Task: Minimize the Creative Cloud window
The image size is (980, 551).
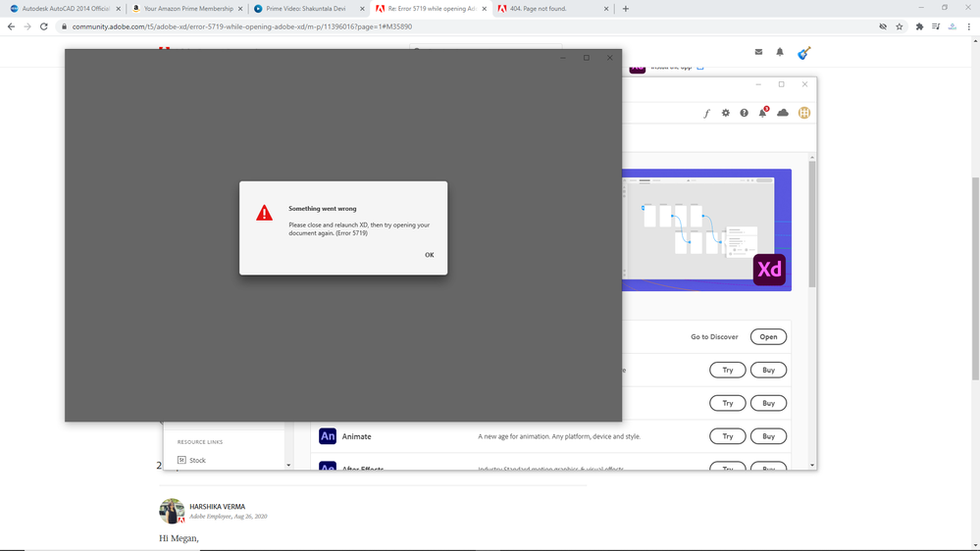Action: click(758, 84)
